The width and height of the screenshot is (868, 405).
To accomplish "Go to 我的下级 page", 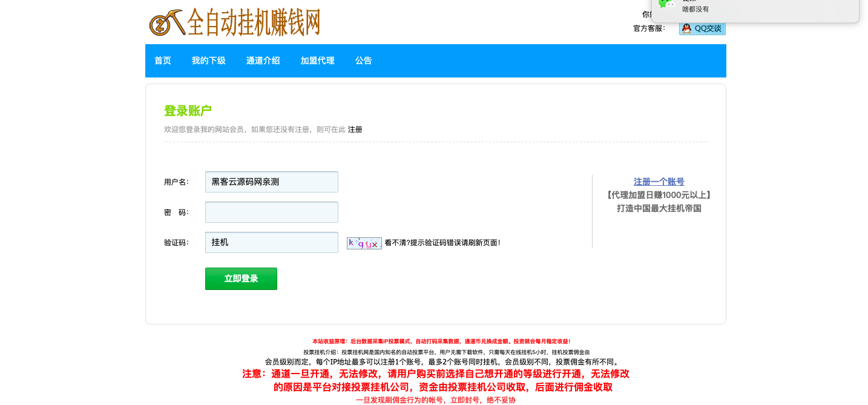I will tap(208, 61).
